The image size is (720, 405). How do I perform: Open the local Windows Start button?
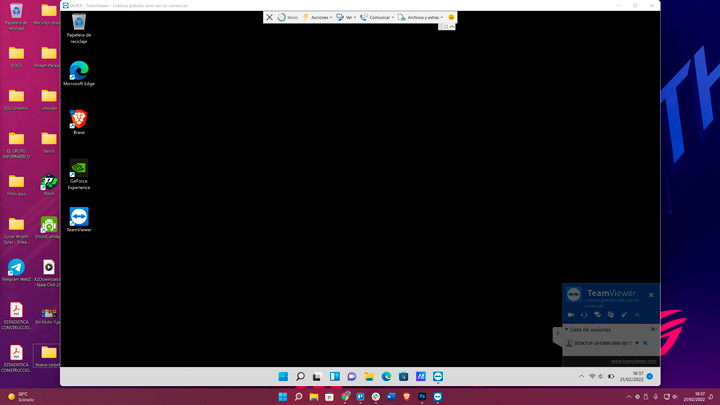(x=283, y=397)
